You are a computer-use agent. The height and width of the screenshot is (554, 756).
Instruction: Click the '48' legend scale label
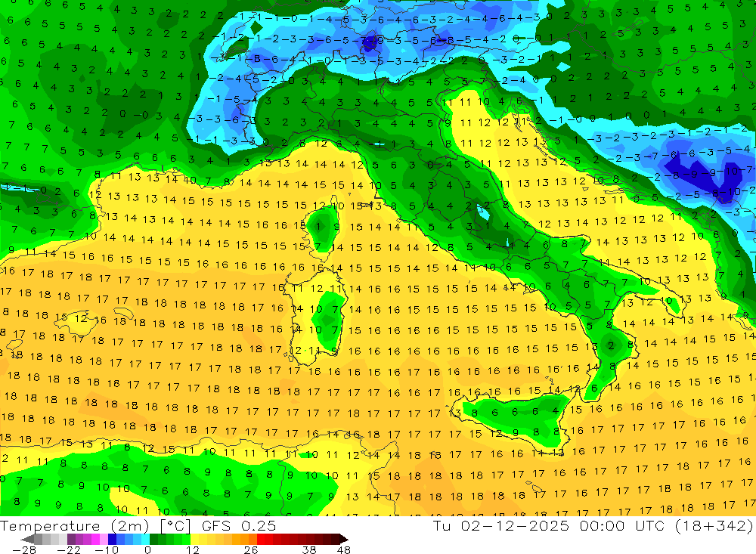pos(343,549)
